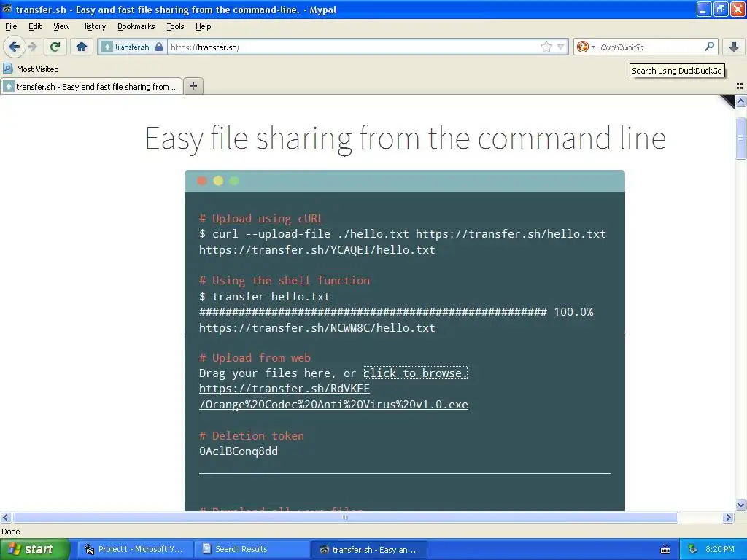Screen dimensions: 747x560
Task: Open the Edit menu
Action: point(35,26)
